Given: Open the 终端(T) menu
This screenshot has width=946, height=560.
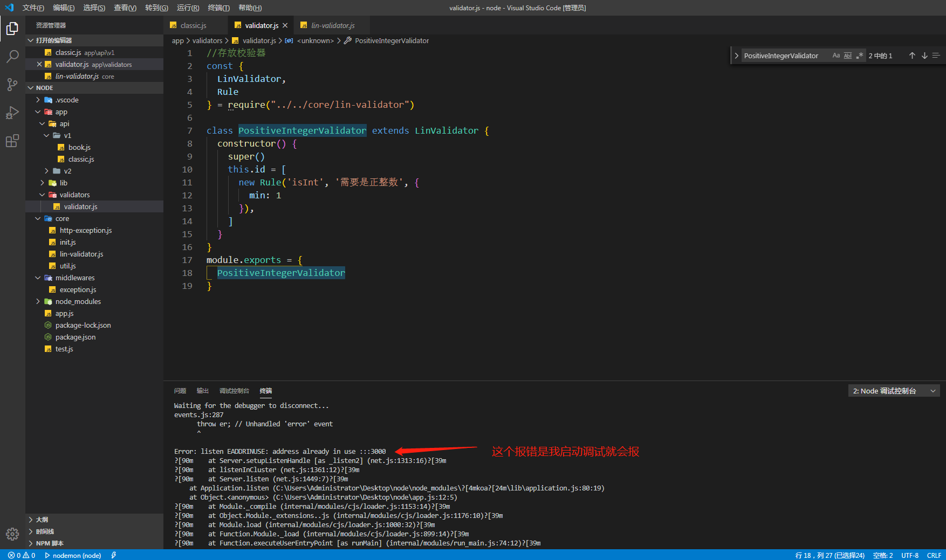Looking at the screenshot, I should pos(218,8).
